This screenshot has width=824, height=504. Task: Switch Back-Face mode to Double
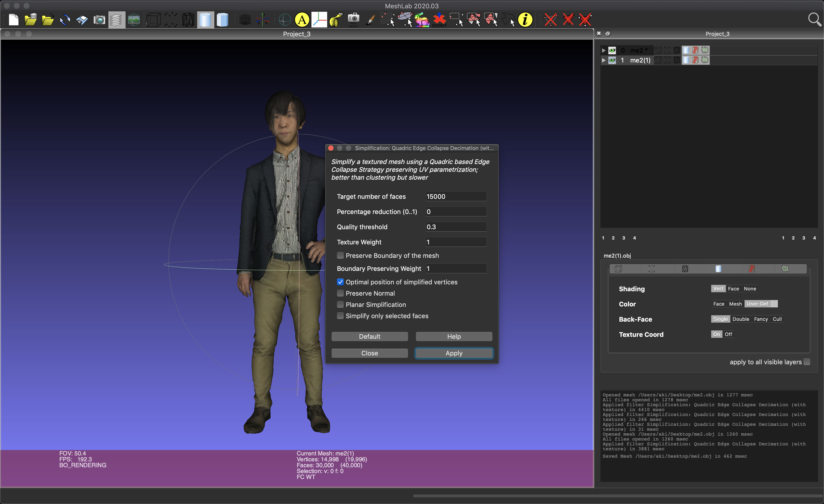741,319
